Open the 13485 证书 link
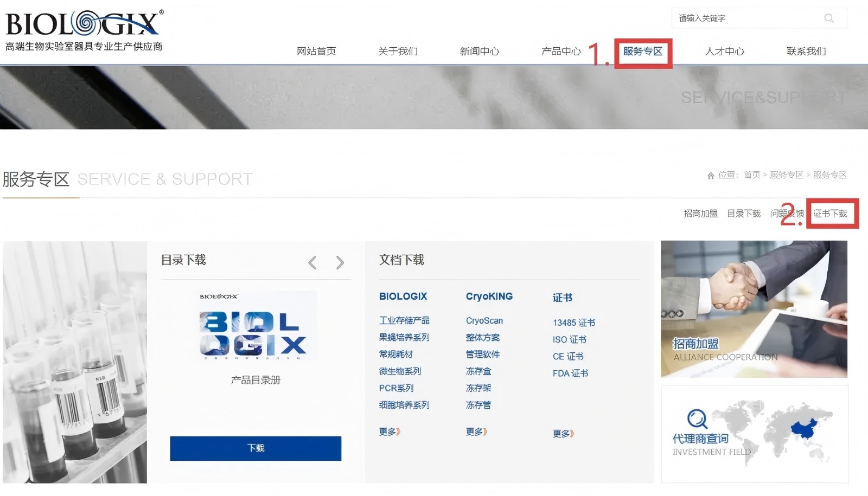This screenshot has height=496, width=868. pyautogui.click(x=574, y=323)
